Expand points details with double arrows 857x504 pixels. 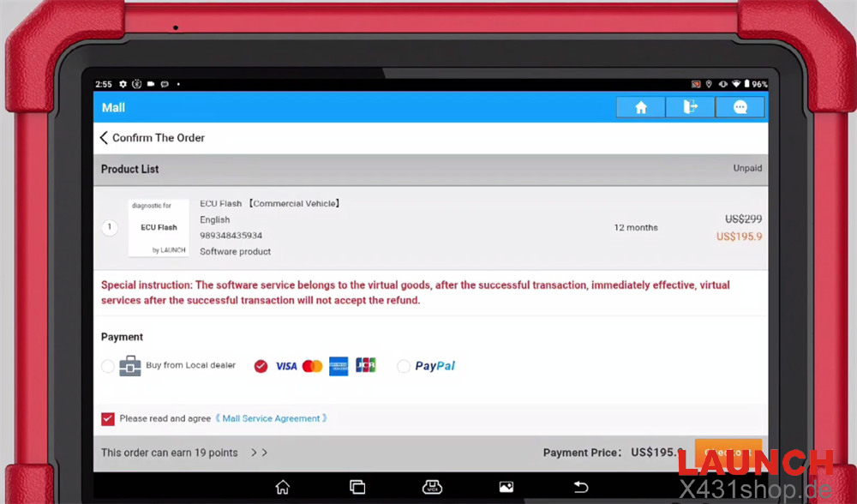click(x=259, y=453)
